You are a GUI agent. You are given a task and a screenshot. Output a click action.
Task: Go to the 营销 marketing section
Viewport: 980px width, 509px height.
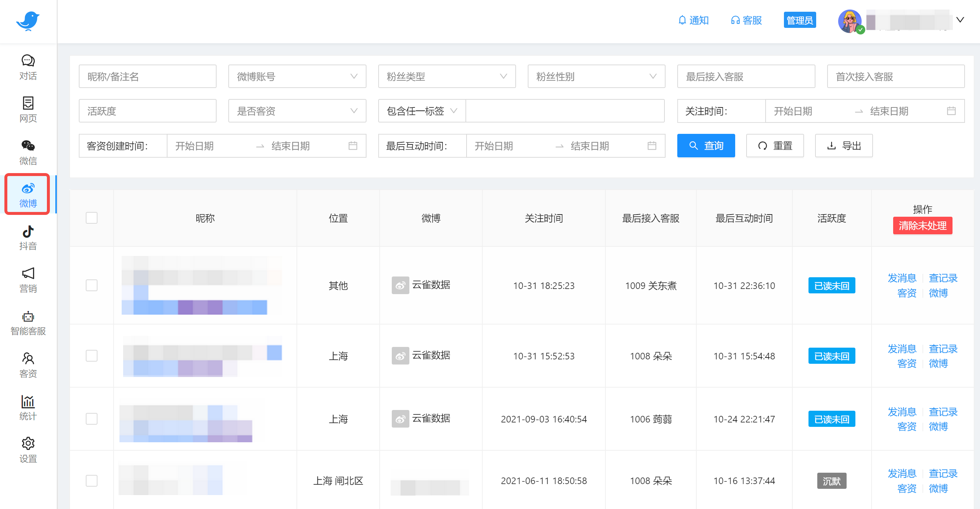tap(28, 280)
